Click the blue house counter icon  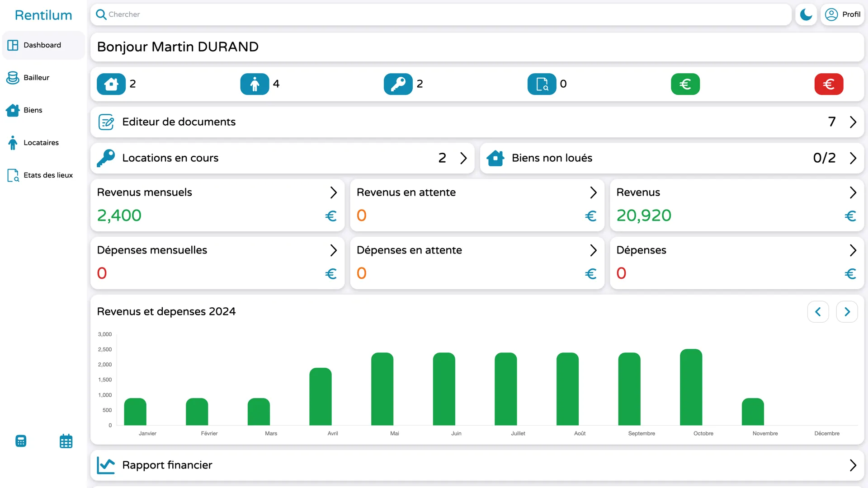(x=111, y=84)
